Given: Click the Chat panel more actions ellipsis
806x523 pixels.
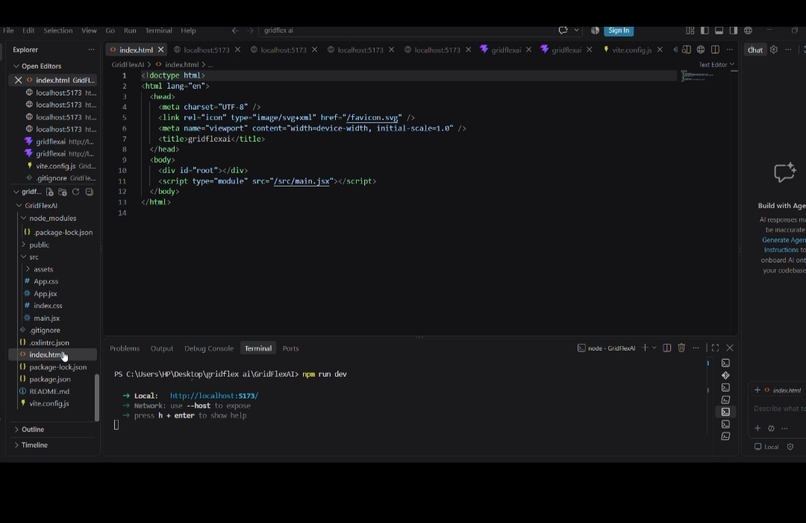Looking at the screenshot, I should point(788,49).
